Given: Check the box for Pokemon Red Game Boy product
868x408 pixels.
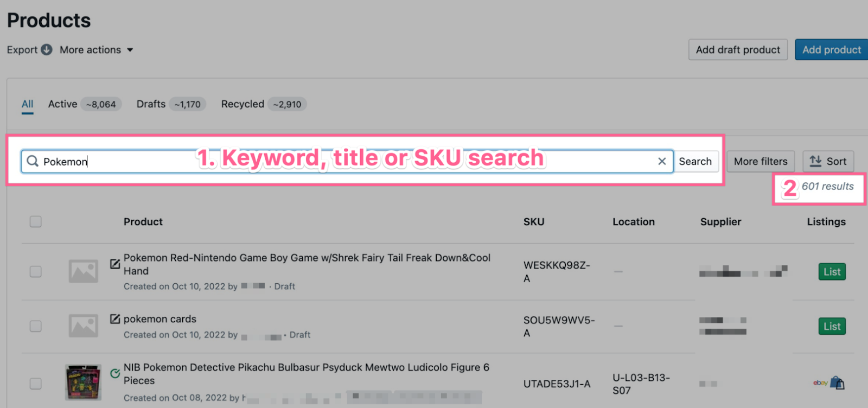Looking at the screenshot, I should [36, 271].
